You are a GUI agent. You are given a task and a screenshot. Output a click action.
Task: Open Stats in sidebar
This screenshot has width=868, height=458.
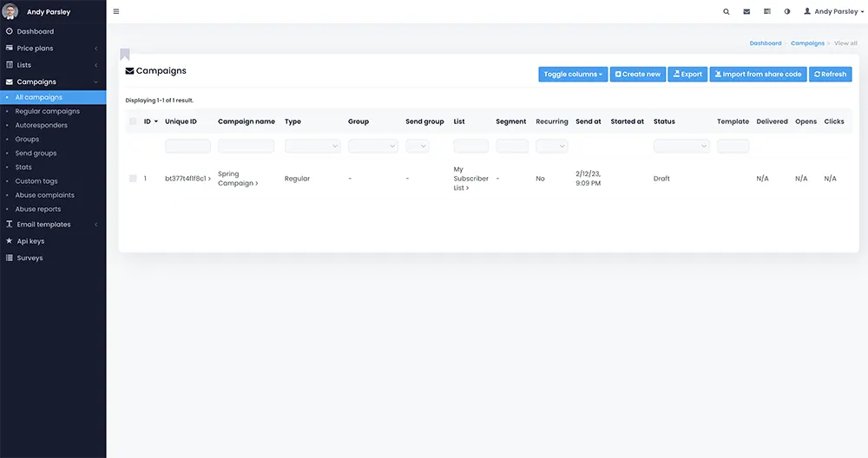[23, 167]
